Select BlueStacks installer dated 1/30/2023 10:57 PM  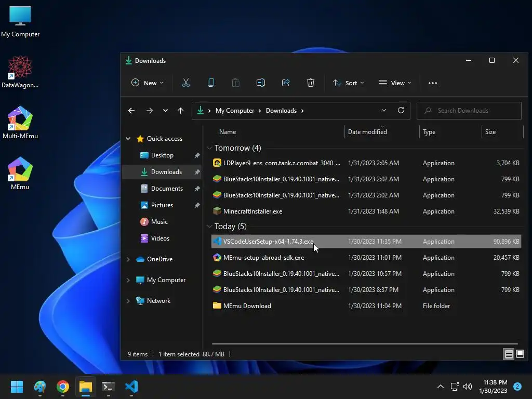366,274
